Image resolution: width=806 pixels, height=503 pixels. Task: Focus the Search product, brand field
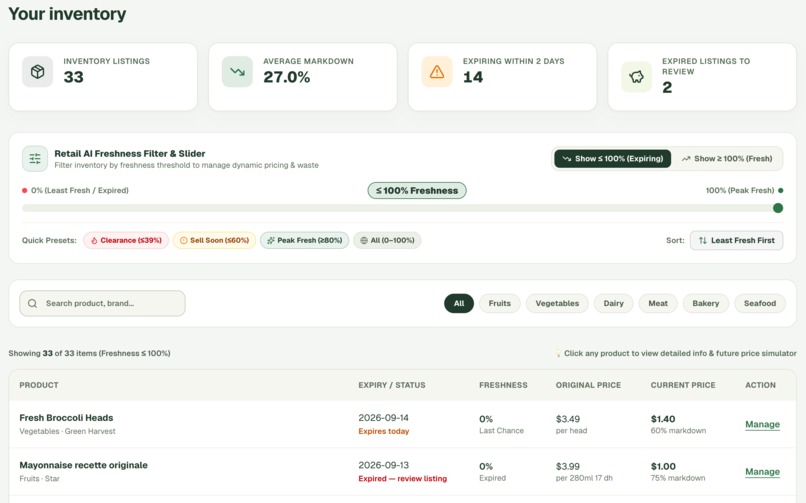pyautogui.click(x=102, y=304)
